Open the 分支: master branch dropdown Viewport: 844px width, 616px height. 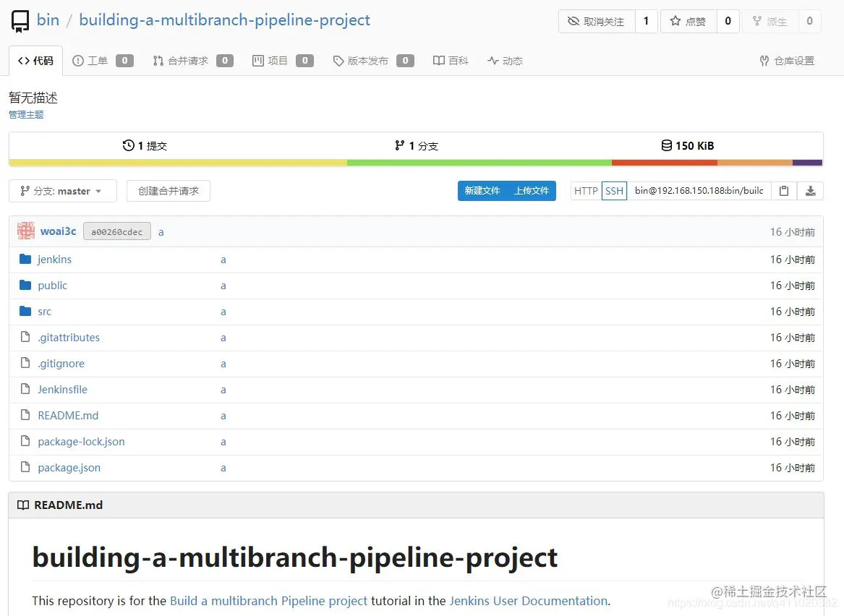[63, 190]
